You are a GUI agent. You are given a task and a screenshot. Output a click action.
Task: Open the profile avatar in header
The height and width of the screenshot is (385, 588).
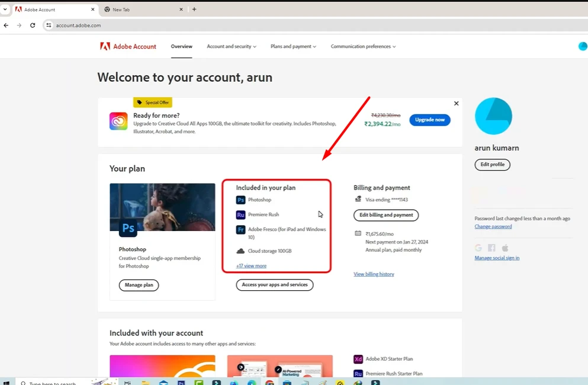[583, 46]
